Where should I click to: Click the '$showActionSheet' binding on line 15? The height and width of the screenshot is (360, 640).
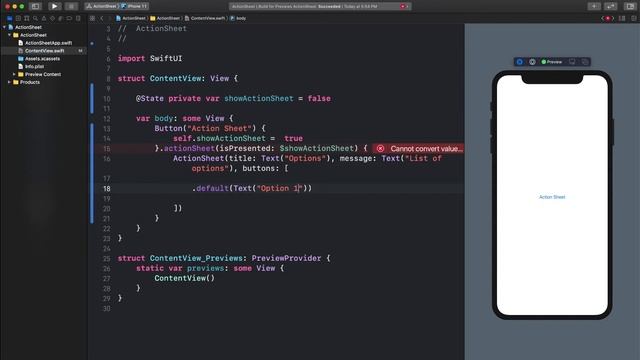(316, 148)
